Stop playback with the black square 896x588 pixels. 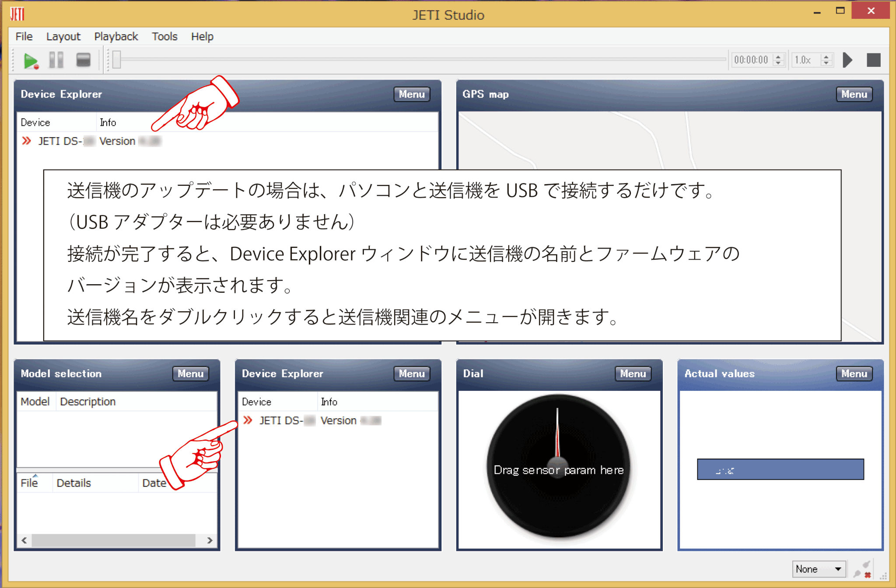(874, 60)
